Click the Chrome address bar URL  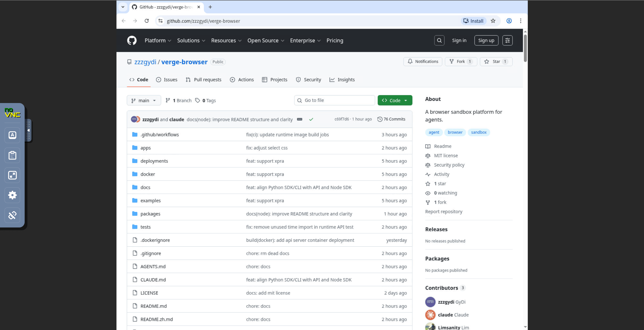(203, 21)
